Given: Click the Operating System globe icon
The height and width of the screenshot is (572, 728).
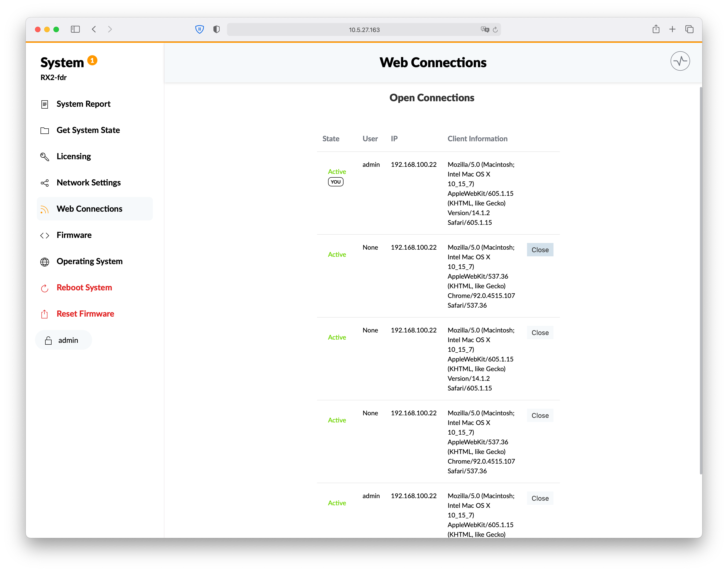Looking at the screenshot, I should click(45, 262).
